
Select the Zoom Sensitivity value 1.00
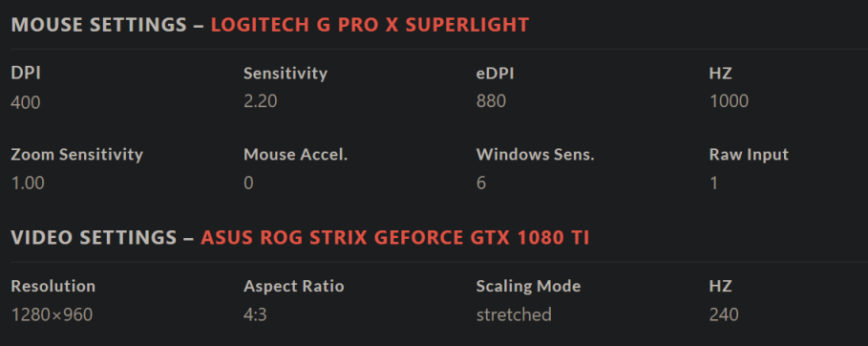[28, 183]
